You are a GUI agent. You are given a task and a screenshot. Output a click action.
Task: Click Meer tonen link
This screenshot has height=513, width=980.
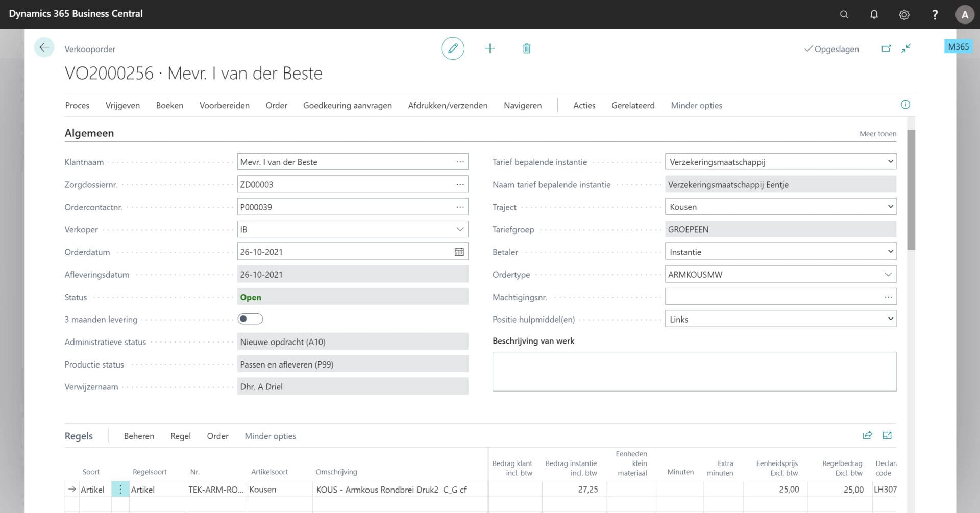tap(878, 134)
